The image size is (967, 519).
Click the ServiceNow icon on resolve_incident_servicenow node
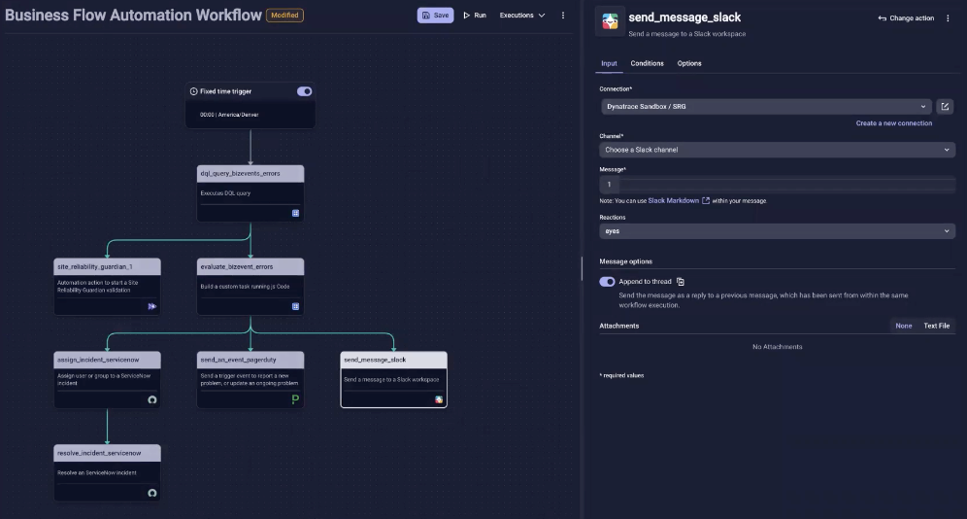pyautogui.click(x=152, y=492)
